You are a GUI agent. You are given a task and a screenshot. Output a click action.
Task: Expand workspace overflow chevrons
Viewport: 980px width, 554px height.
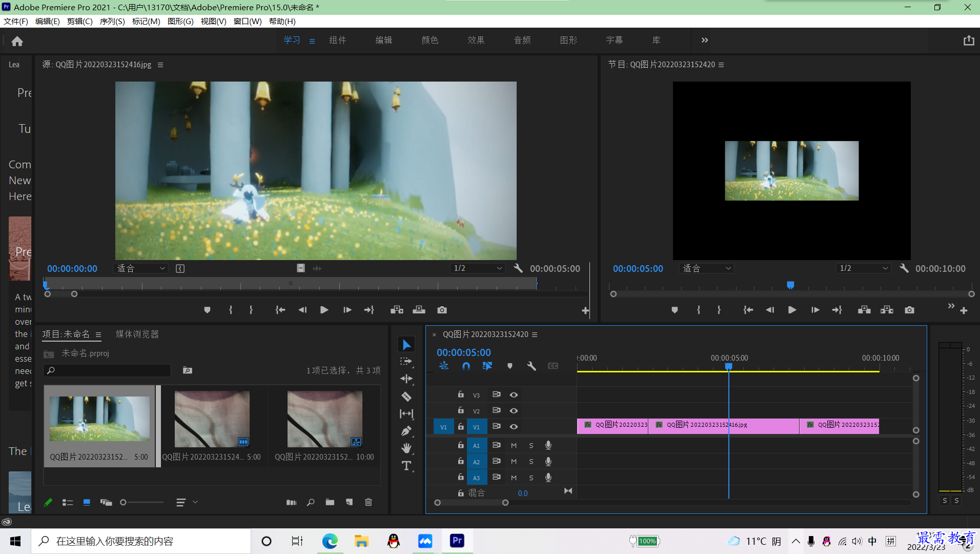click(x=705, y=40)
